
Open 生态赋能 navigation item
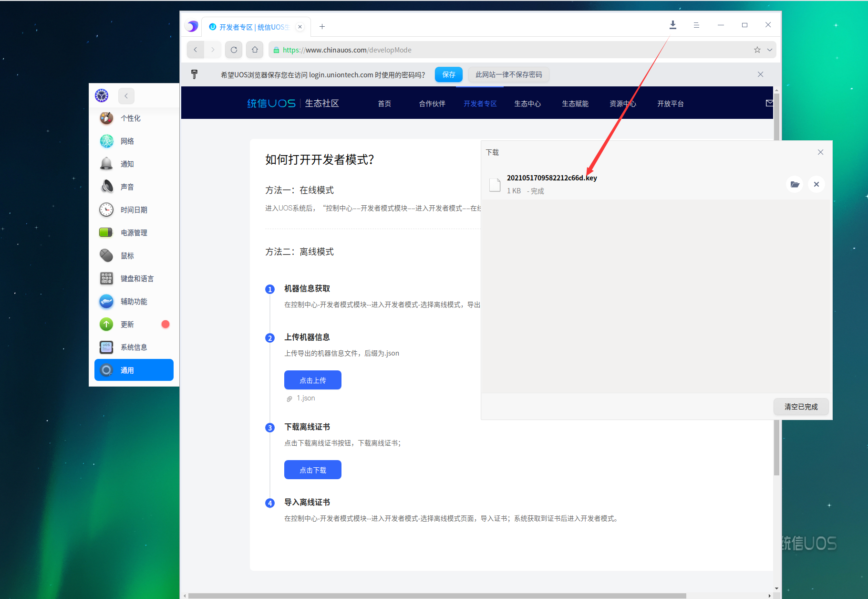[x=575, y=104]
